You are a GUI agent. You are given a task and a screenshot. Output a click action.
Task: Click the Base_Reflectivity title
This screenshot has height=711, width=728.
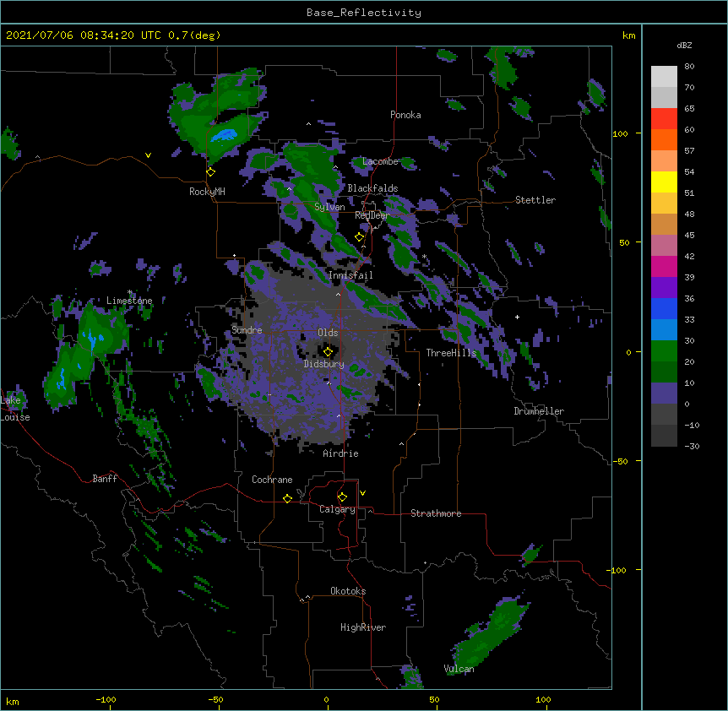[364, 13]
